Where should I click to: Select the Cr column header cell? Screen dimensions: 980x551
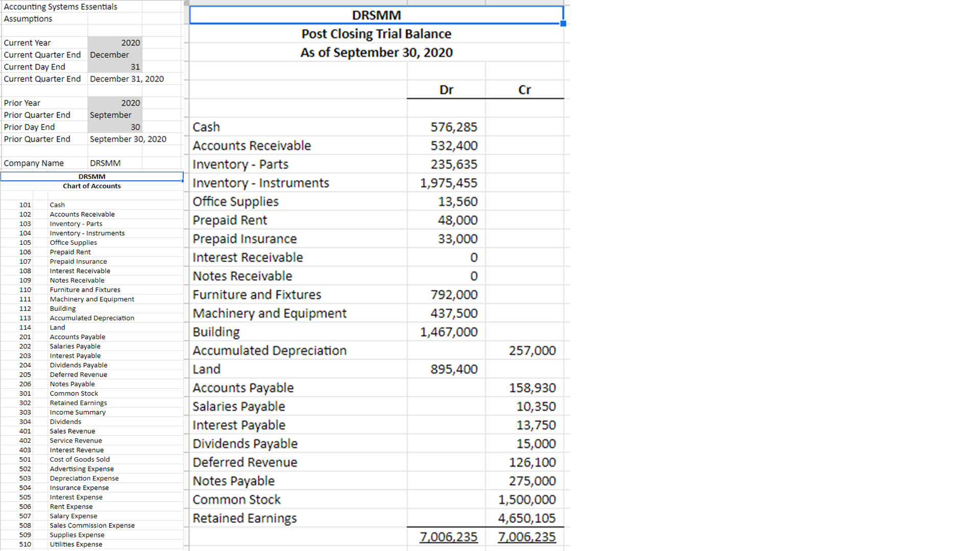point(524,90)
